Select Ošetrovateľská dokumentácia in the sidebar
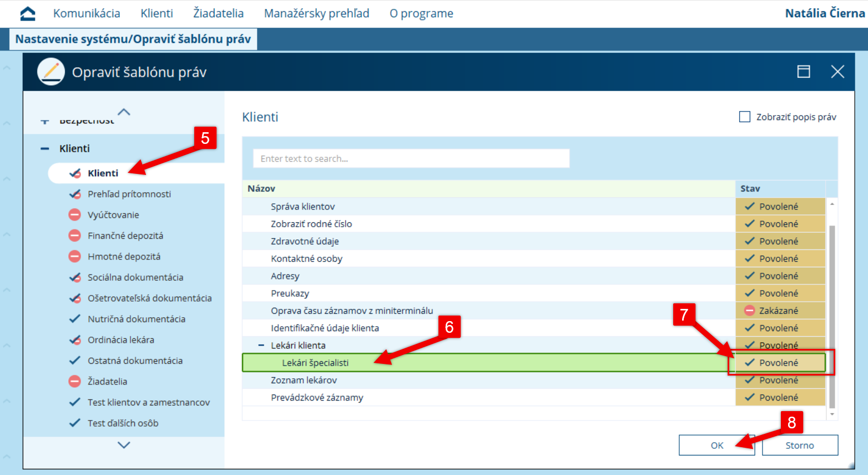Viewport: 868px width, 475px height. pyautogui.click(x=149, y=298)
